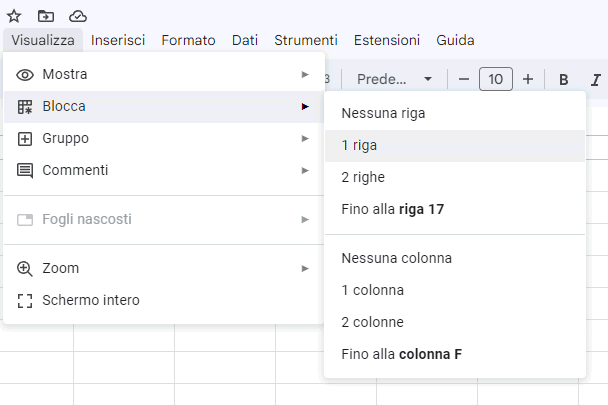
Task: Click the fullscreen icon beside Schermo intero
Action: coord(25,301)
